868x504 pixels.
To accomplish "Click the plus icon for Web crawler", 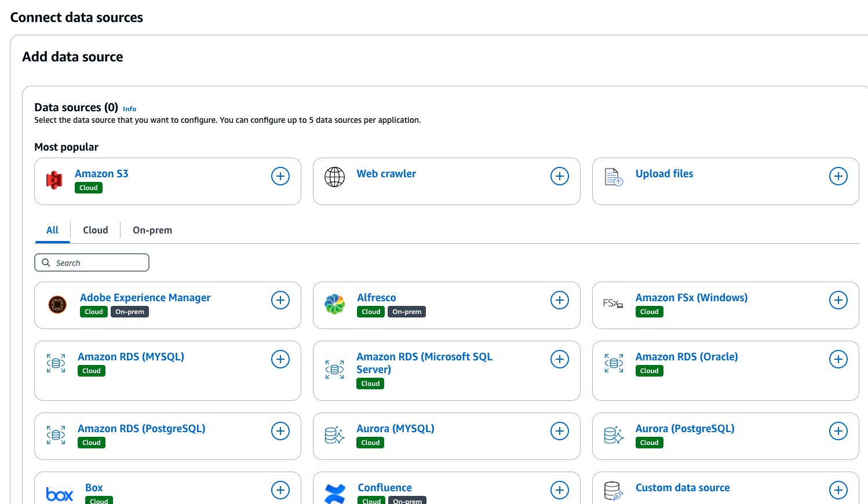I will point(559,176).
